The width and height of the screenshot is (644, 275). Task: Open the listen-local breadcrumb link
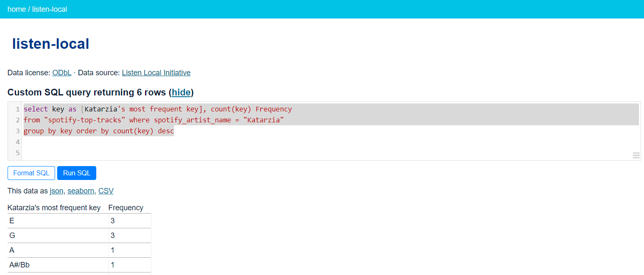coord(50,9)
